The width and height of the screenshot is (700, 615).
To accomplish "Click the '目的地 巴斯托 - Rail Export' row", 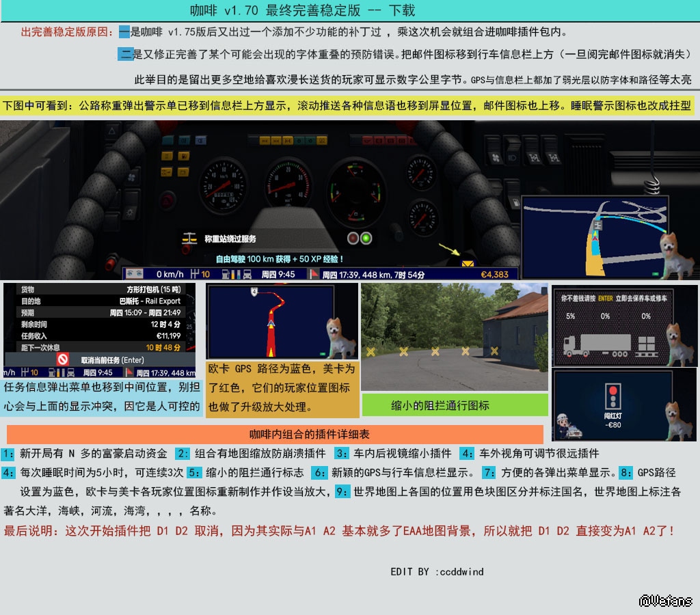I will (100, 301).
